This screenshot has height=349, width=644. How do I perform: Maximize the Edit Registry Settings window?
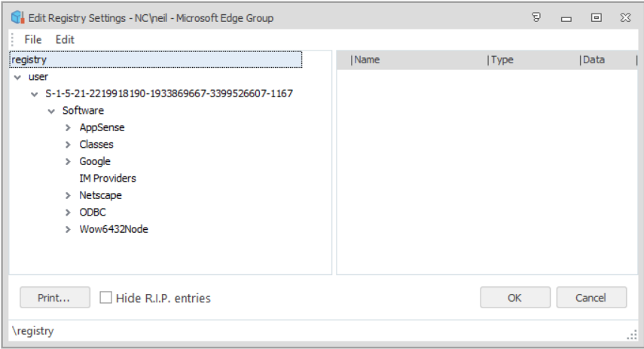pyautogui.click(x=596, y=17)
